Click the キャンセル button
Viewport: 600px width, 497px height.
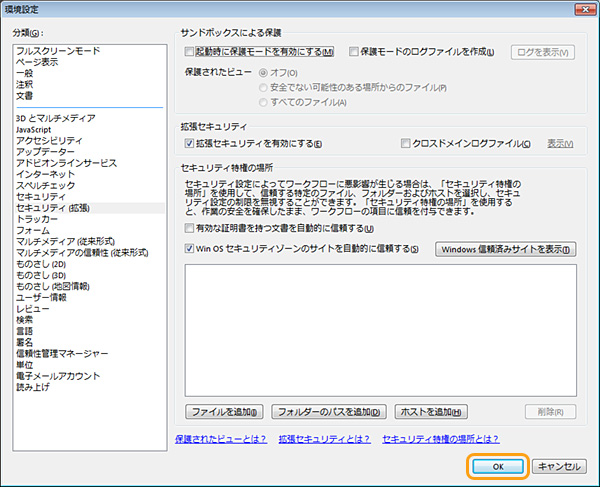coord(558,466)
